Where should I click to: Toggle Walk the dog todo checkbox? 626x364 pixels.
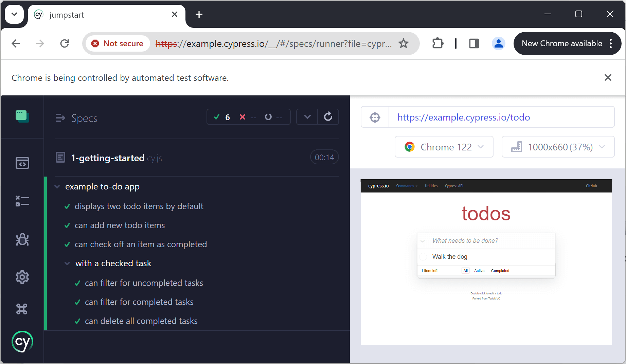423,257
